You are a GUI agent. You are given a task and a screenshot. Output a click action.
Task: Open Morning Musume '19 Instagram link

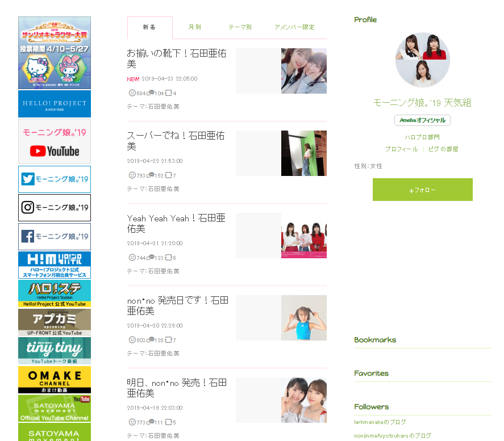click(x=55, y=208)
